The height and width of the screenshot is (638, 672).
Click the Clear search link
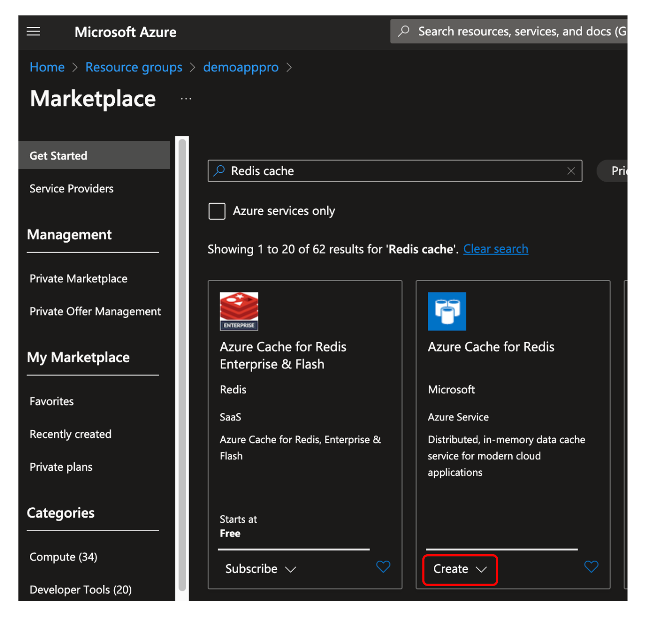[496, 249]
